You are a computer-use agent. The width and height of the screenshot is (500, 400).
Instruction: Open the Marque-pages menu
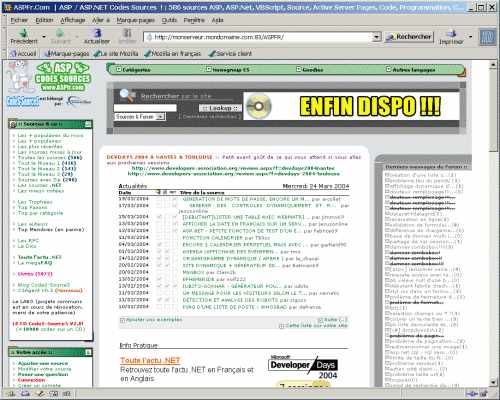(136, 20)
